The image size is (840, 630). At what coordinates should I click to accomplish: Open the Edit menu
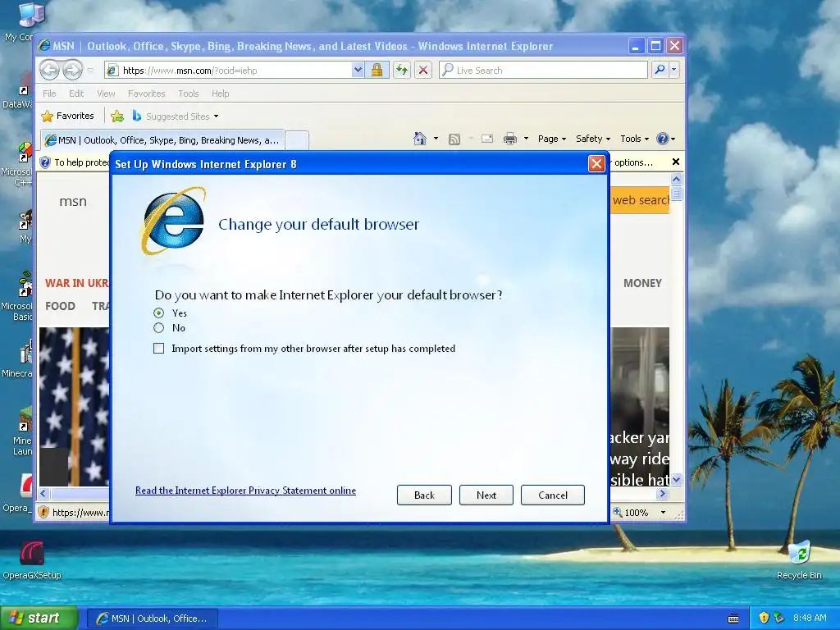tap(76, 94)
